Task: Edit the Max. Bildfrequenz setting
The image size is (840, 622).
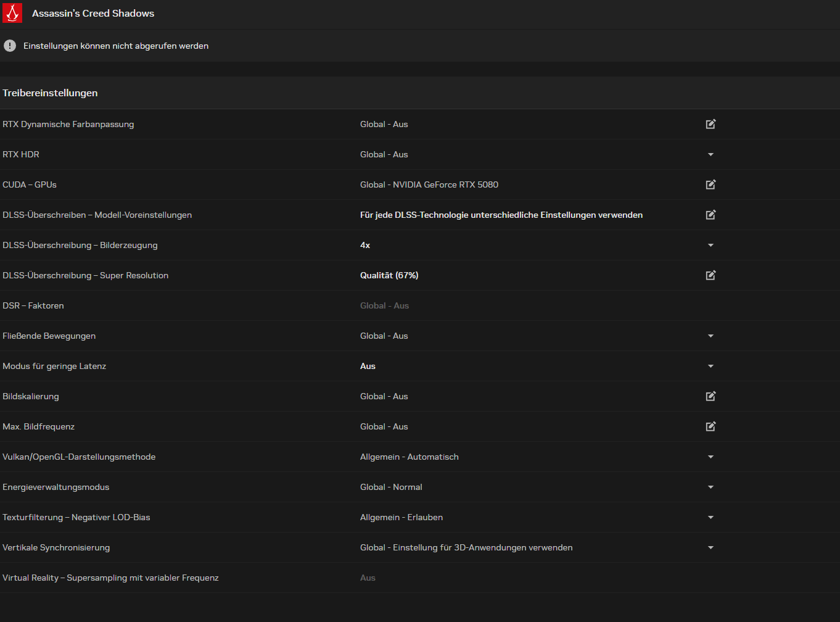Action: coord(710,426)
